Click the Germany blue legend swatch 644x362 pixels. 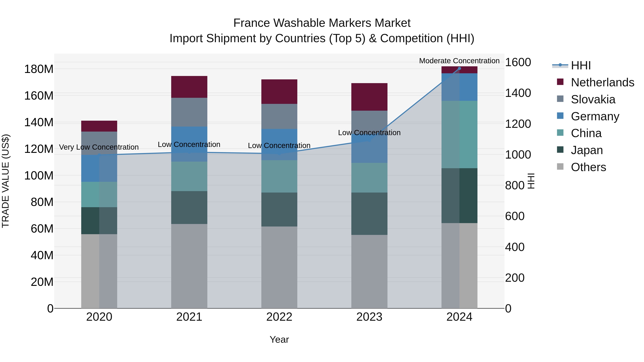coord(560,116)
